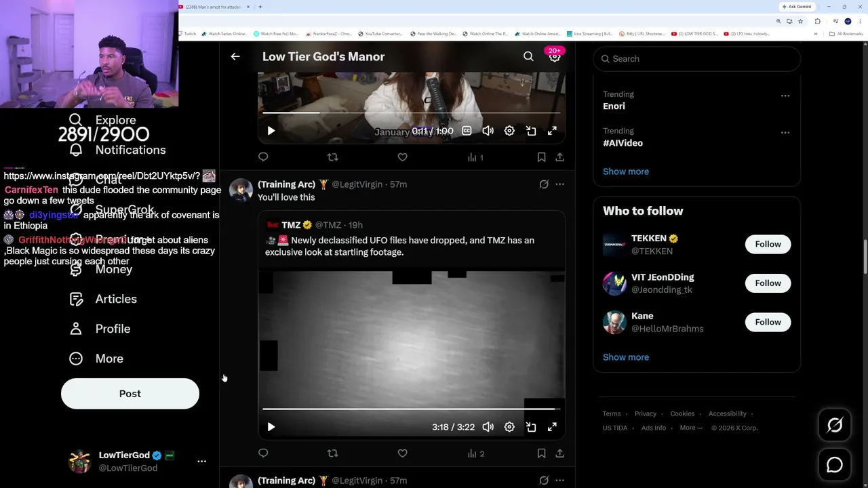Seek on the top video progress bar
Image resolution: width=868 pixels, height=488 pixels.
tap(411, 113)
